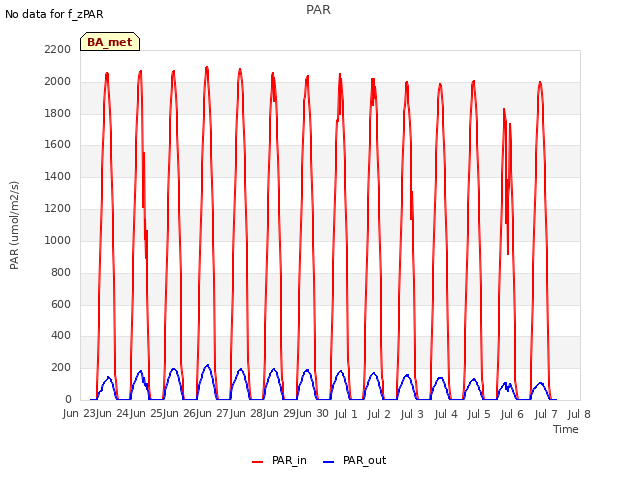The image size is (640, 480).
Task: Click the PAR chart title
Action: coord(318,10)
